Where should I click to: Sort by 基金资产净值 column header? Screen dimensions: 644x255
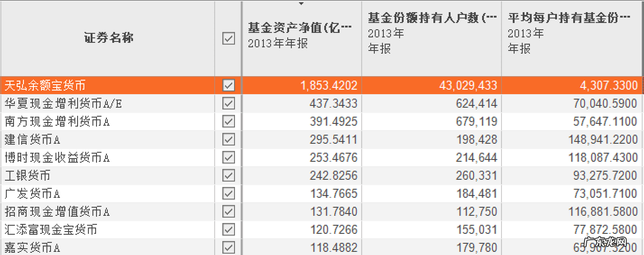[x=302, y=38]
